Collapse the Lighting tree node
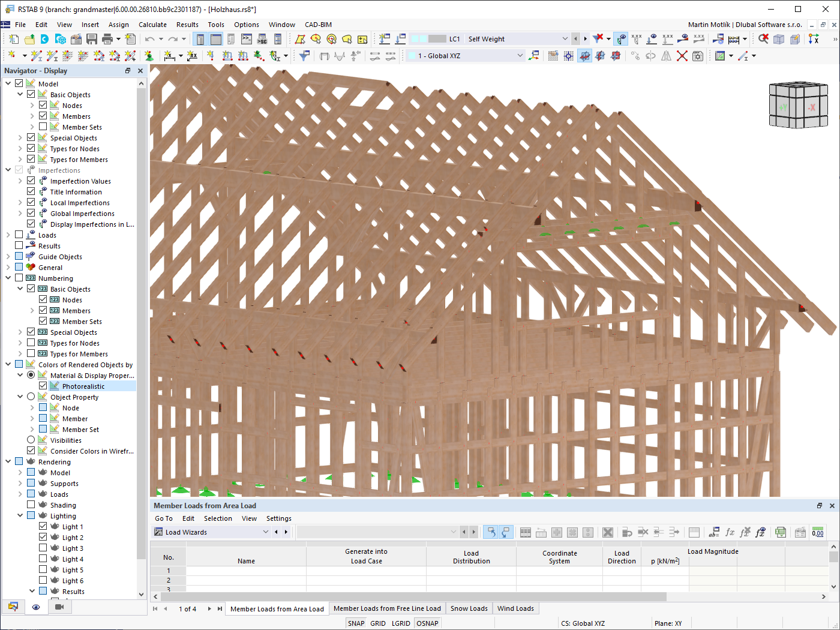 pos(20,515)
